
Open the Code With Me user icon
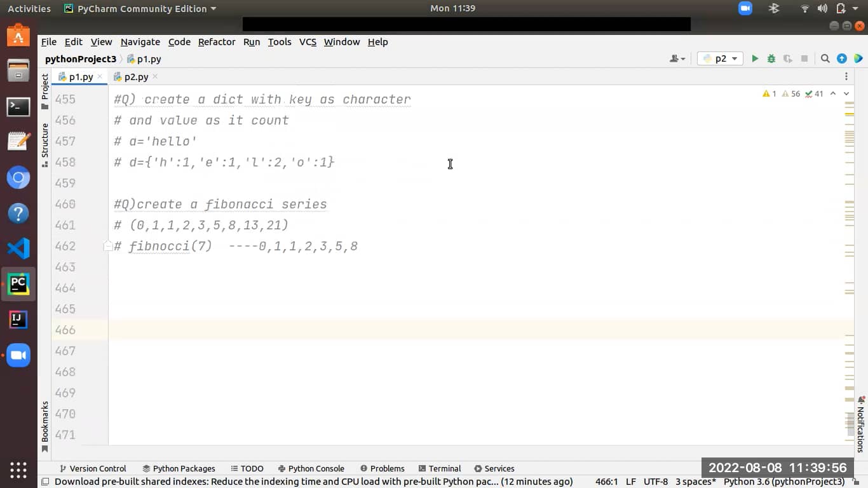click(677, 58)
